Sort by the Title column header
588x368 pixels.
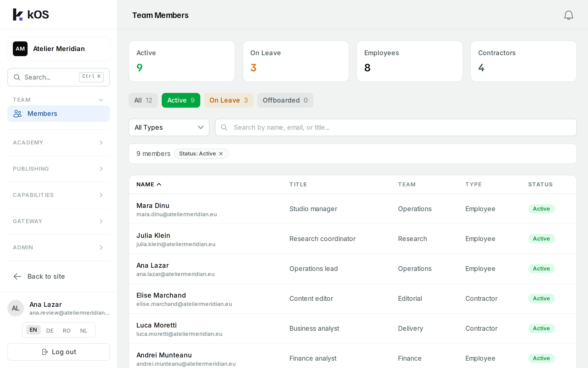(298, 184)
